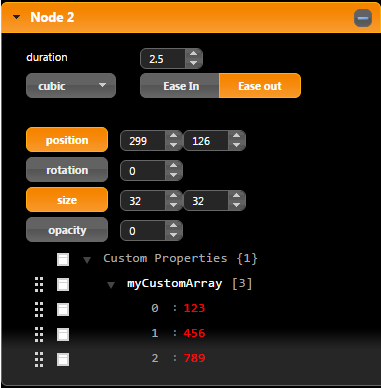Click drag handle of array item 2
This screenshot has height=388, width=381.
click(39, 359)
